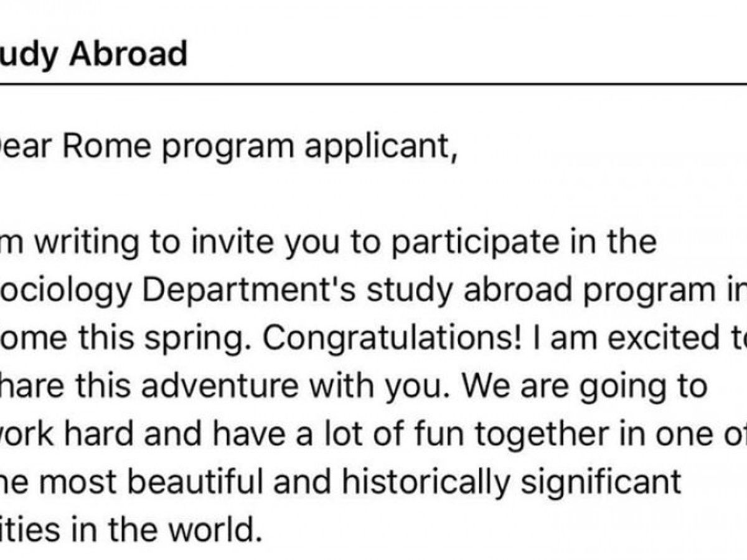Click the "Study Abroad" email subject heading
747x560 pixels.
tap(93, 53)
